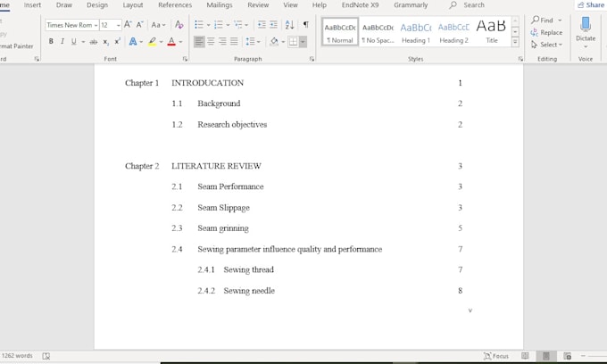Click proofing errors icon in status bar
Viewport: 607px width, 364px height.
(x=46, y=356)
